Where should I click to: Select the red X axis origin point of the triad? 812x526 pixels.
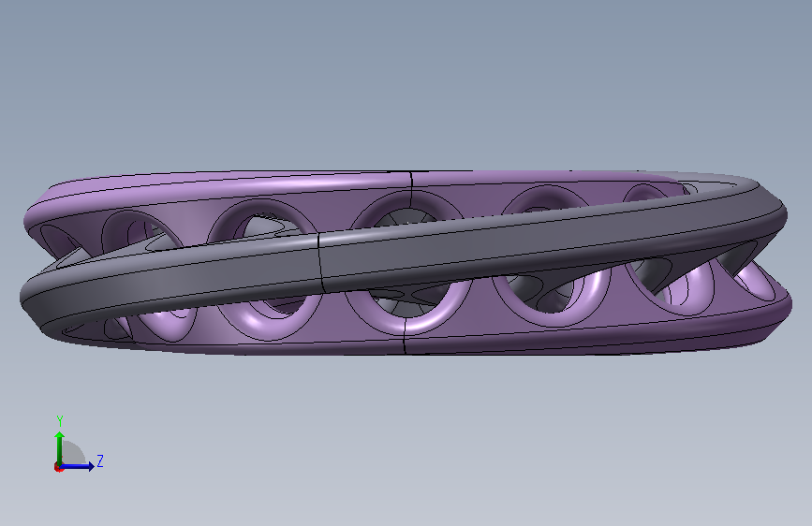click(58, 467)
